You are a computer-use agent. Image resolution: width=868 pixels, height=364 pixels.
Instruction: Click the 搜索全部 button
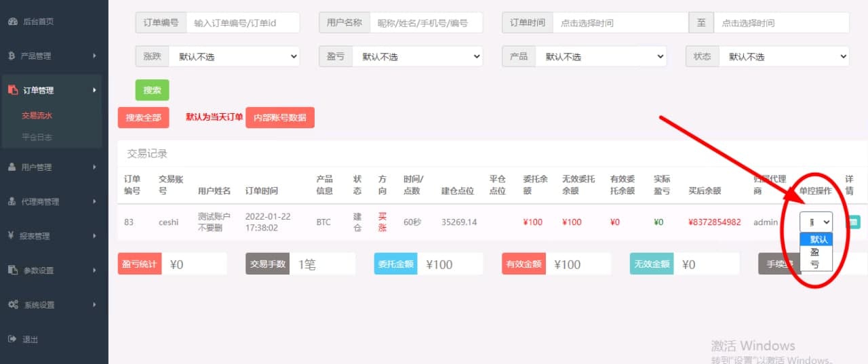[143, 117]
